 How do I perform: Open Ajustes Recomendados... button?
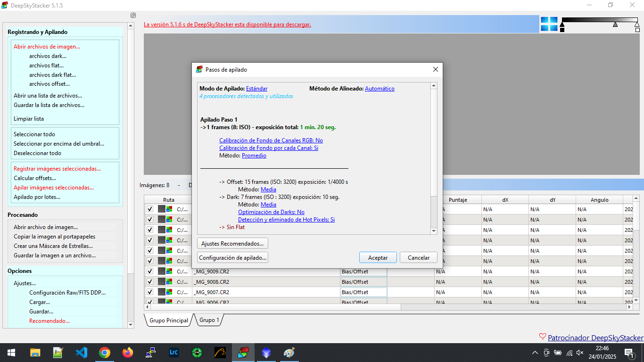[x=232, y=244]
